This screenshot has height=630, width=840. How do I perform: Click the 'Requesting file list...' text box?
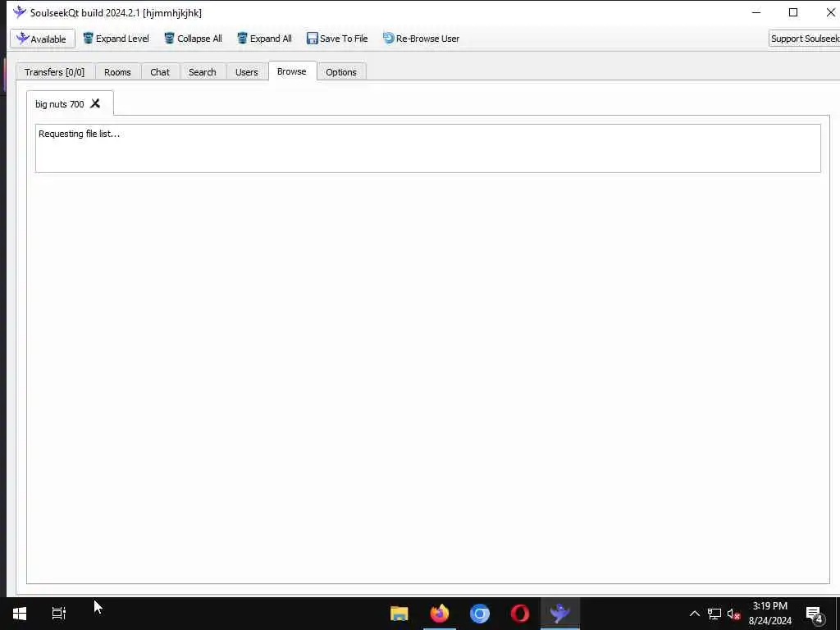pyautogui.click(x=428, y=148)
